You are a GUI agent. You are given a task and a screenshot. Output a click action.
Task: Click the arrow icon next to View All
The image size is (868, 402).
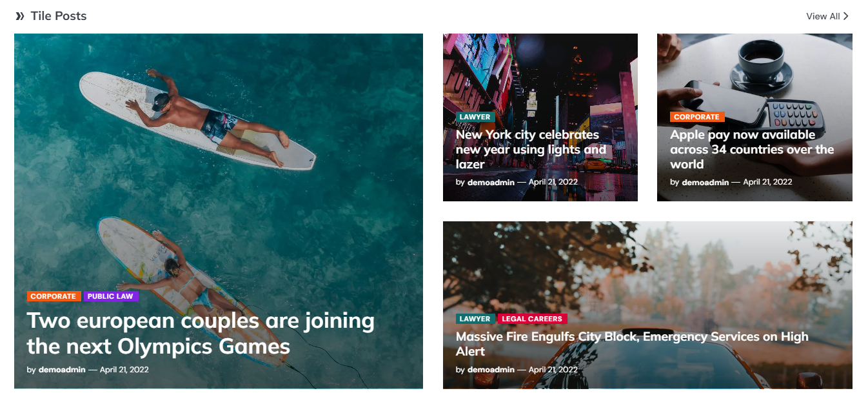[x=846, y=16]
